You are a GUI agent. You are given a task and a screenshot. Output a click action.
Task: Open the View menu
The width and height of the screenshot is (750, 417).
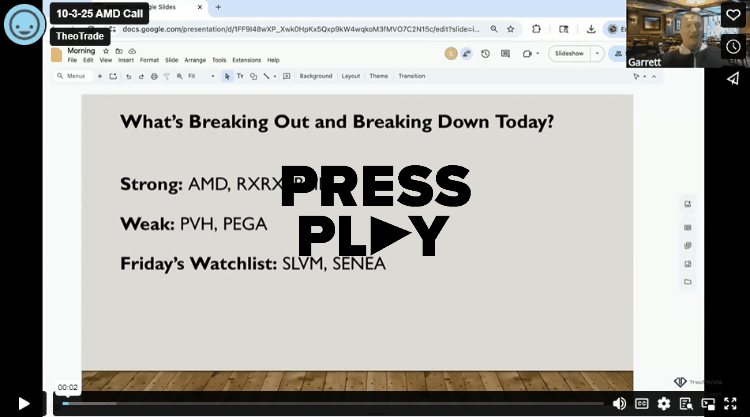point(106,60)
